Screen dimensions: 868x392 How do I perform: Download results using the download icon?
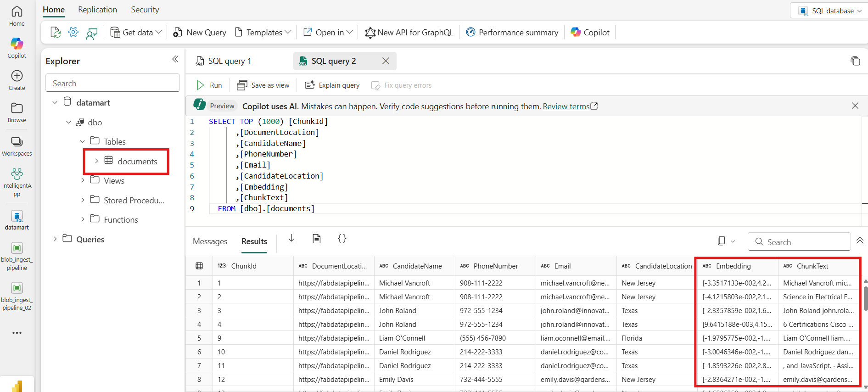[291, 239]
